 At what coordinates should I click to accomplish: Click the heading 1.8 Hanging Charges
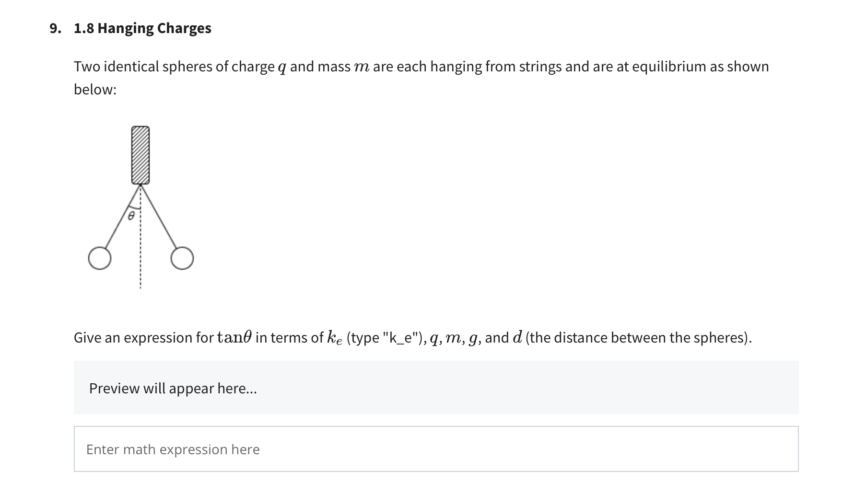click(x=142, y=28)
